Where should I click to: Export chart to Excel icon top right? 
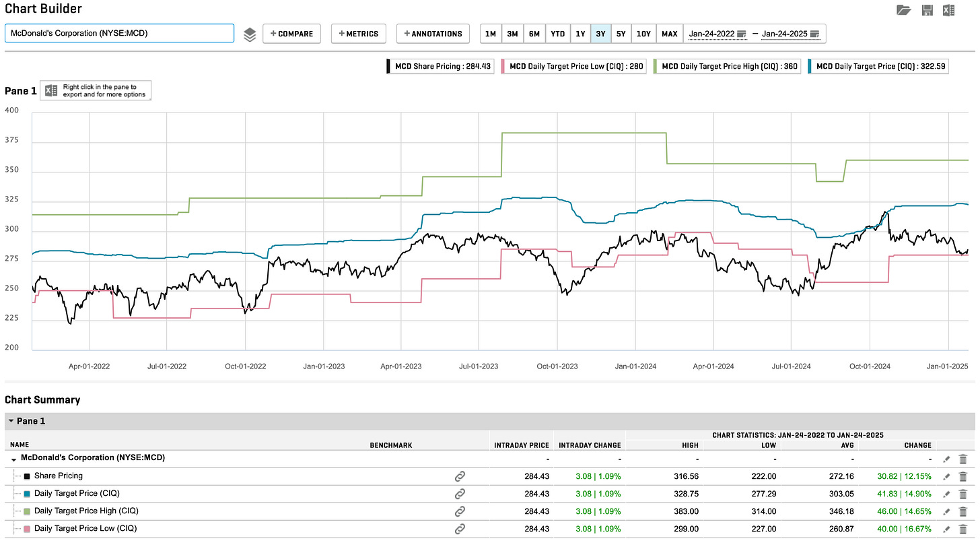[x=948, y=10]
